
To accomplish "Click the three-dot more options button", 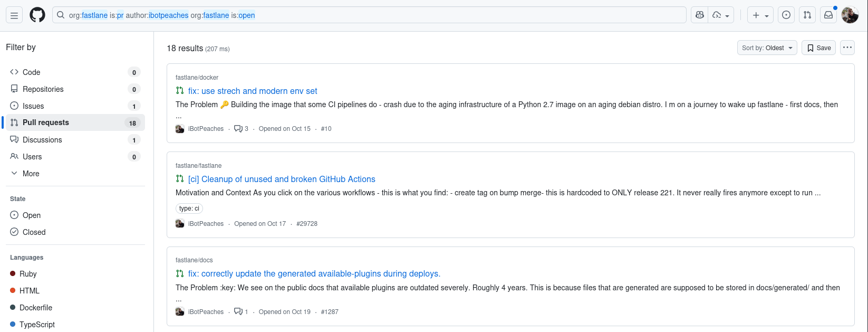I will pyautogui.click(x=847, y=48).
